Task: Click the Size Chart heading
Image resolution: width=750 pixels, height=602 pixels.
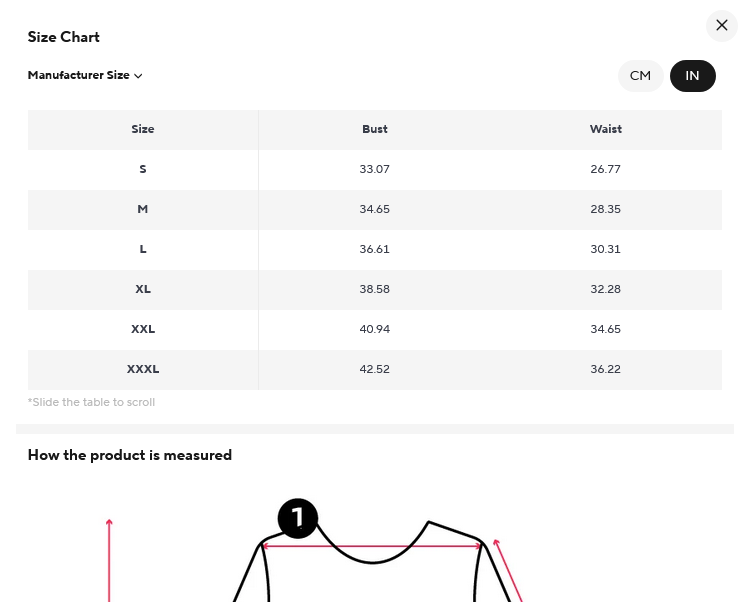Action: [x=64, y=37]
